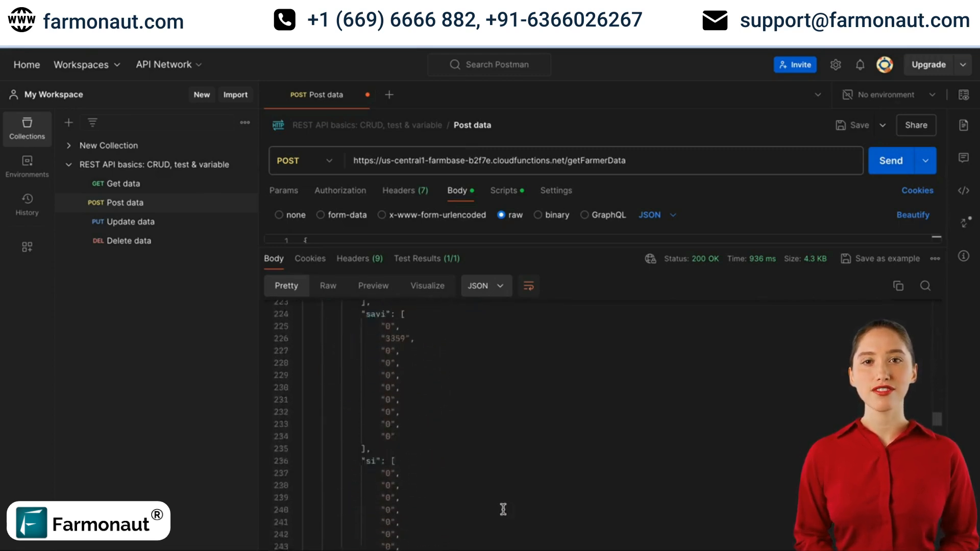980x551 pixels.
Task: Expand the REST API basics collection
Action: click(x=69, y=164)
